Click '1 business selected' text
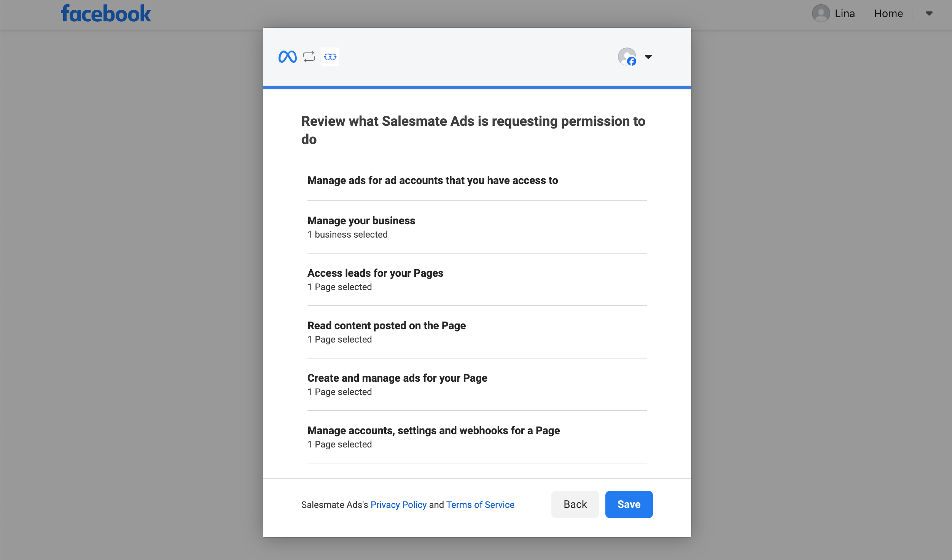The height and width of the screenshot is (560, 952). coord(347,235)
